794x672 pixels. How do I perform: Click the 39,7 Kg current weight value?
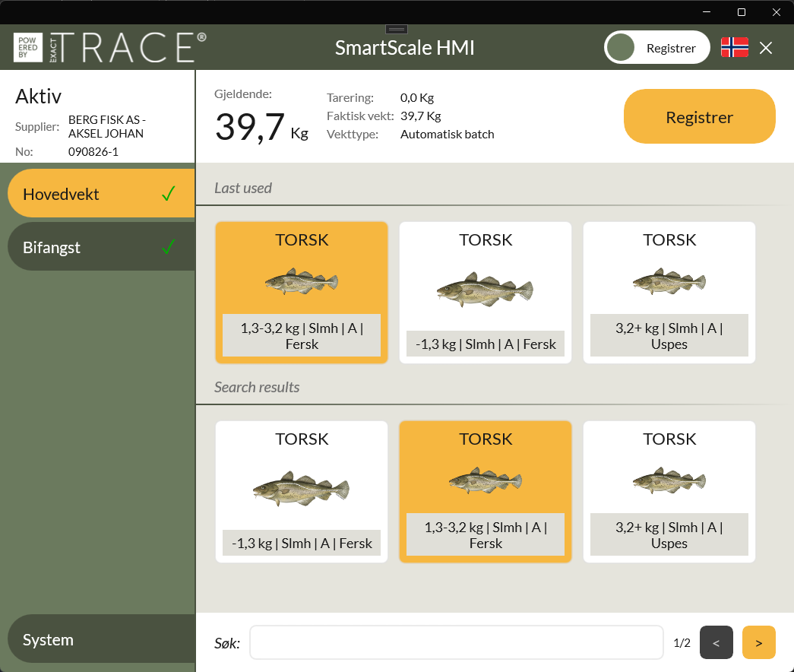pos(262,127)
